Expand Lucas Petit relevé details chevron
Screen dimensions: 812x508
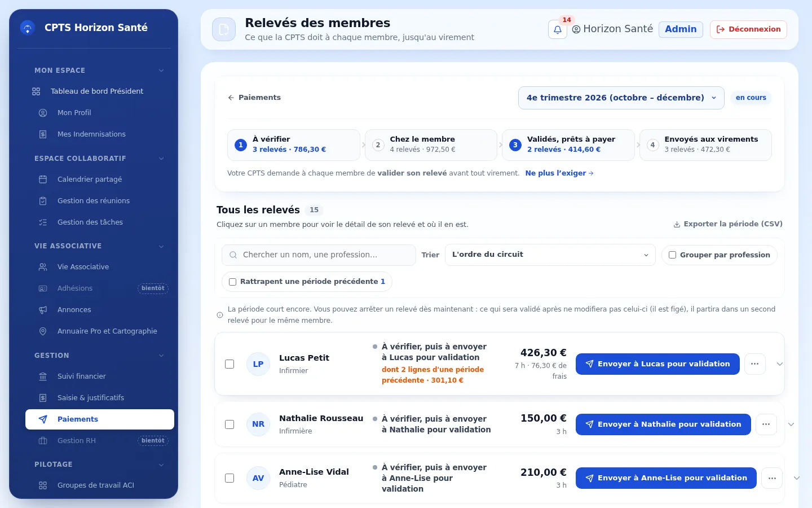point(780,364)
